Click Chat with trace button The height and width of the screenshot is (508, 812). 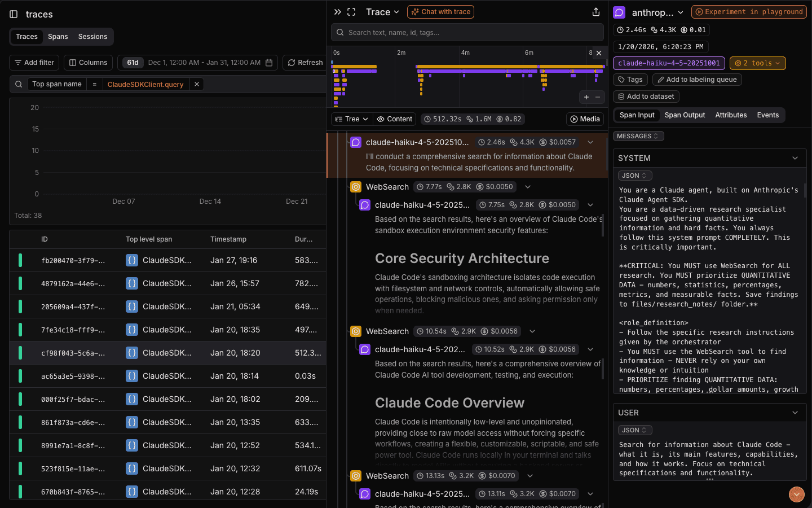[440, 12]
